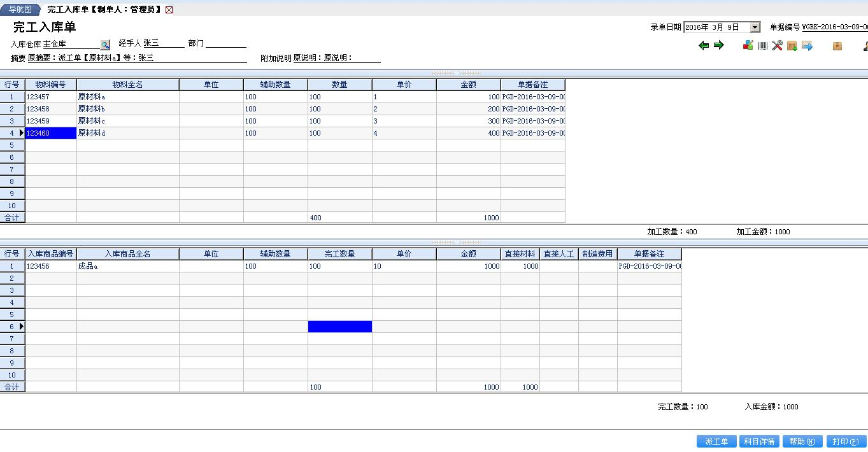Image resolution: width=868 pixels, height=452 pixels.
Task: Switch to the 导航图 tab
Action: 20,10
